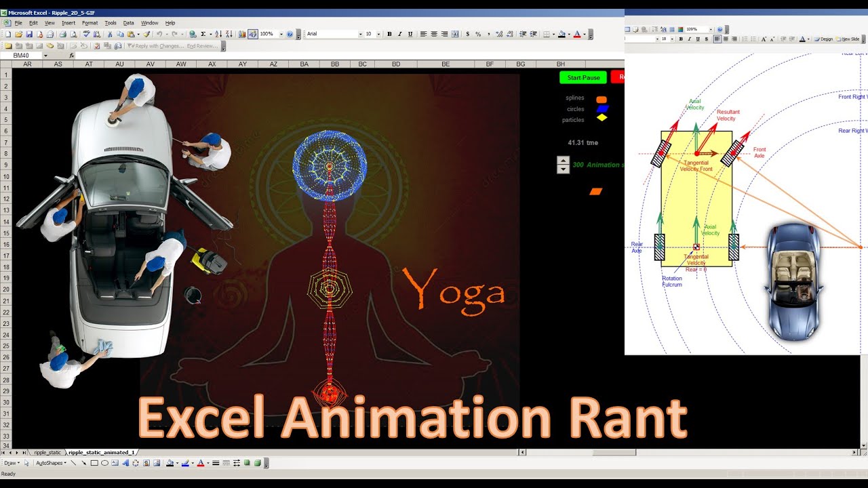Toggle Italic in the right-side window toolbar
The image size is (868, 488).
click(690, 39)
